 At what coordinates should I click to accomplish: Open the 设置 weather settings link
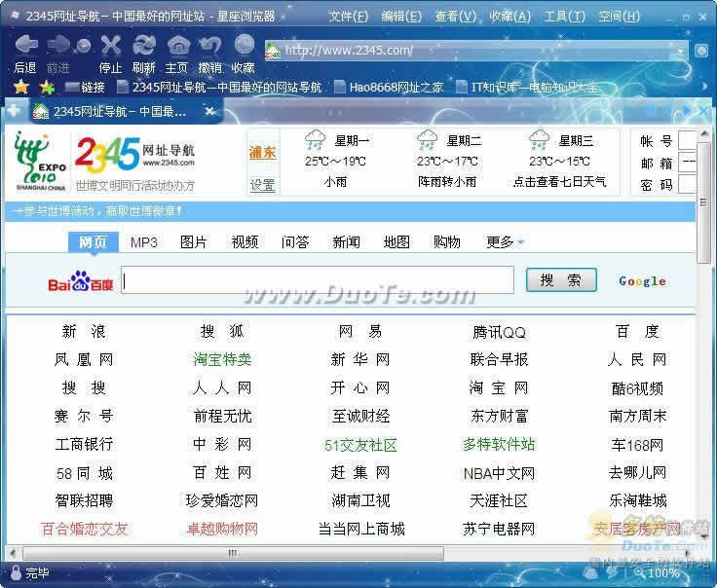(x=262, y=185)
